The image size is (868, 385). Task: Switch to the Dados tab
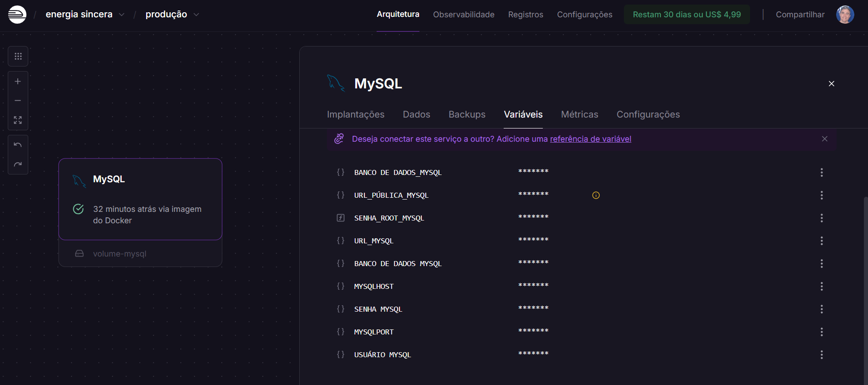(x=416, y=114)
